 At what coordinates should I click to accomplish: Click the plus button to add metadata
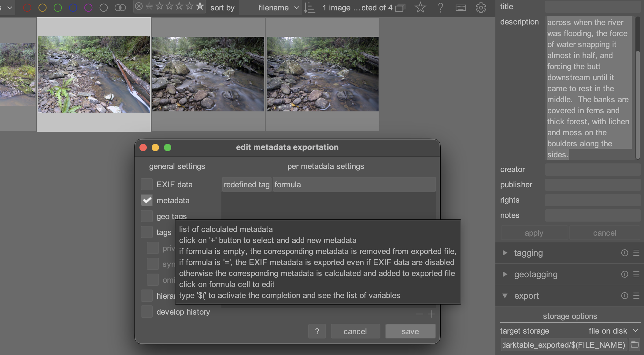click(431, 314)
